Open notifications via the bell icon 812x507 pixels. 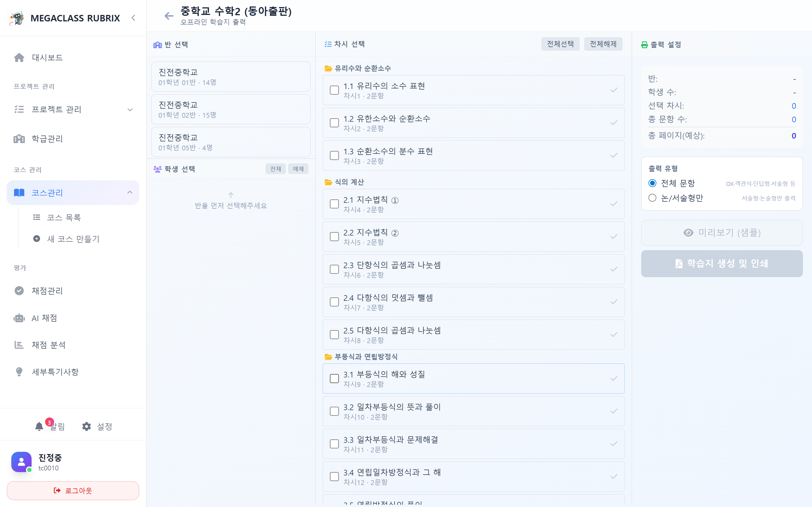(39, 426)
